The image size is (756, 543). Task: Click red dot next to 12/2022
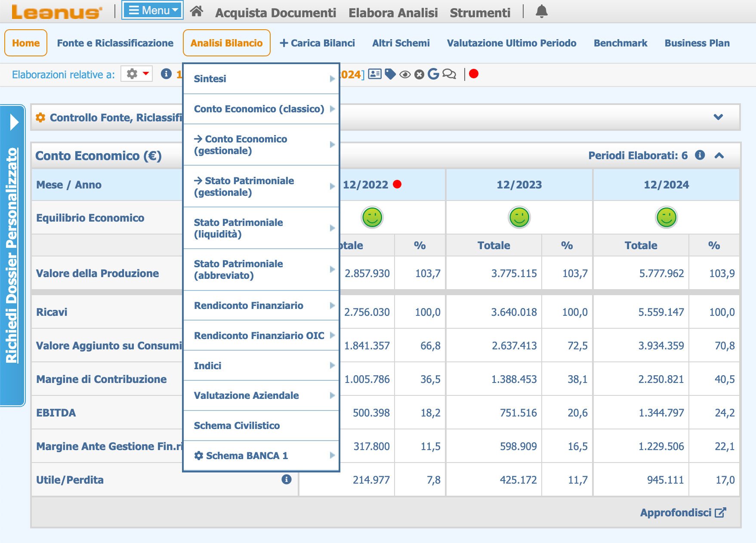click(x=397, y=184)
